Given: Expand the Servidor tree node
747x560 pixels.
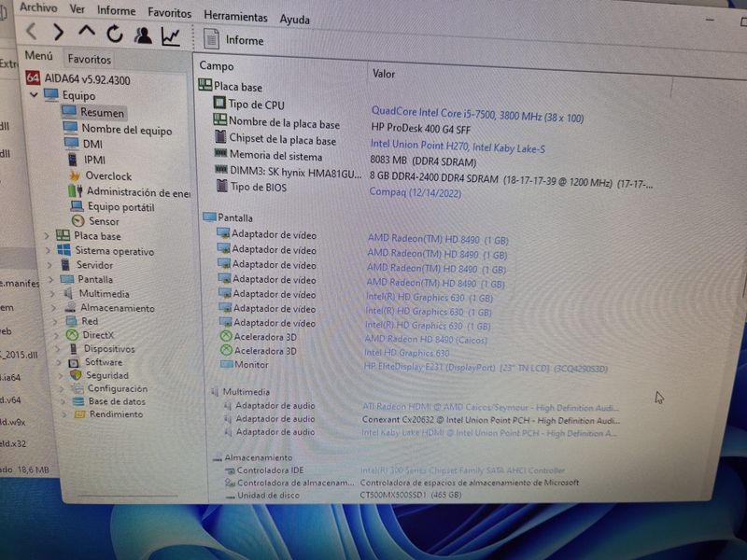Looking at the screenshot, I should pos(49,265).
